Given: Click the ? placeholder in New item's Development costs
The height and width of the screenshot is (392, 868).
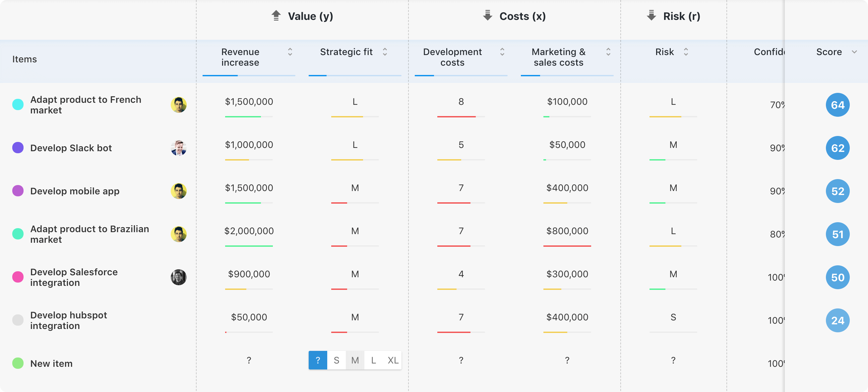Looking at the screenshot, I should pos(461,360).
